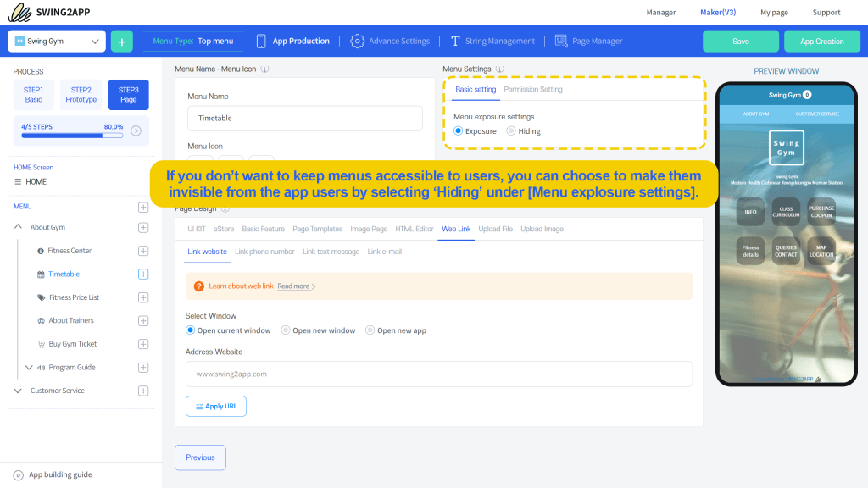The image size is (868, 488).
Task: Add a new app with the green plus button
Action: pyautogui.click(x=122, y=42)
